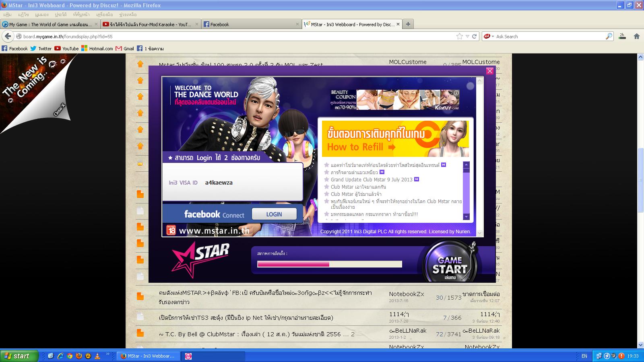Click the facebook Connect label
Viewport: 644px width, 362px height.
[x=214, y=214]
